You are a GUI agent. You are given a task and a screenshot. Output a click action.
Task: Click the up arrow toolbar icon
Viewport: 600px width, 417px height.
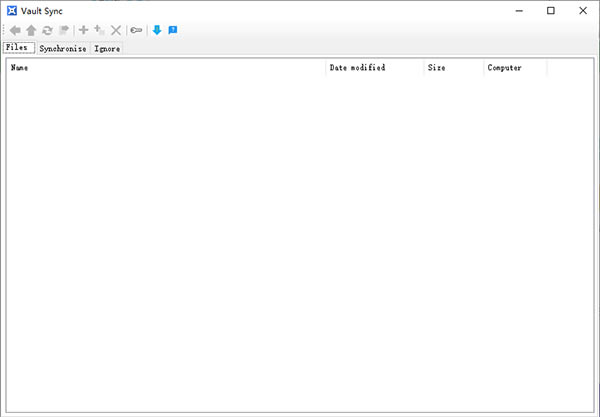31,30
